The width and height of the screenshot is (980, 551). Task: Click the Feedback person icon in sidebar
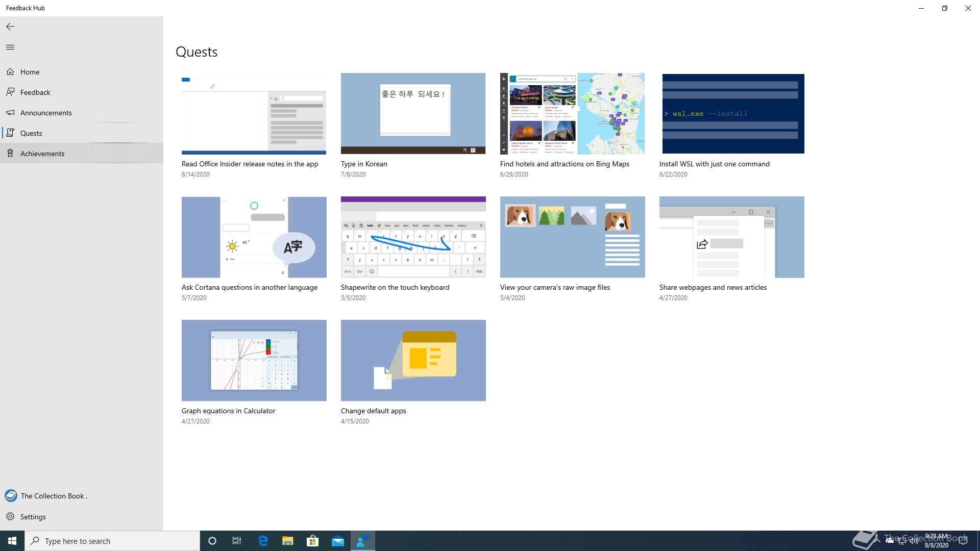click(10, 92)
